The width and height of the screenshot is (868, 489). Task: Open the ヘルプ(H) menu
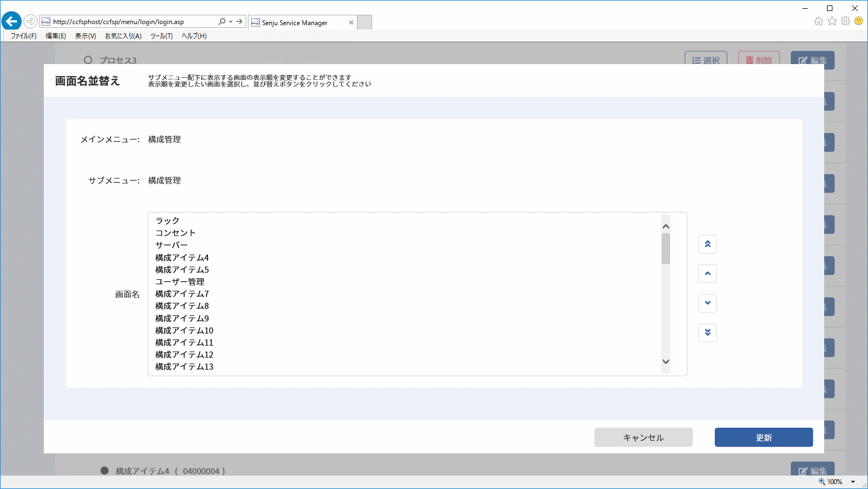tap(194, 36)
